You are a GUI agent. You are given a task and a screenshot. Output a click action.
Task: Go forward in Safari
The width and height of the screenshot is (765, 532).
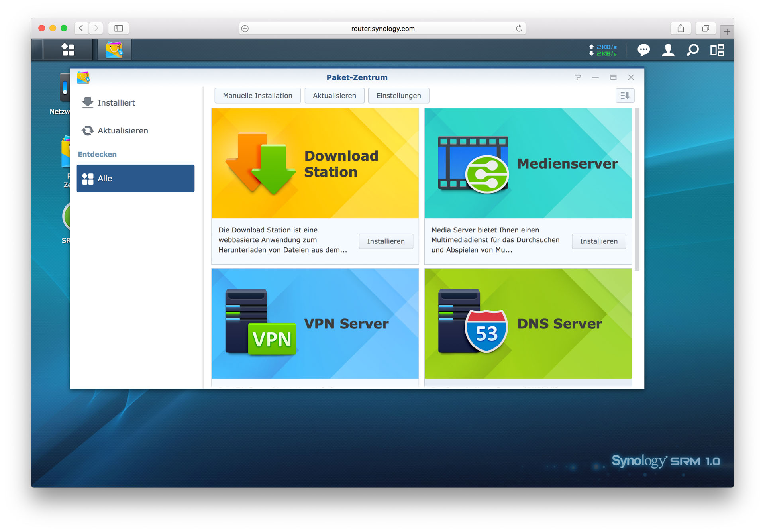tap(96, 28)
